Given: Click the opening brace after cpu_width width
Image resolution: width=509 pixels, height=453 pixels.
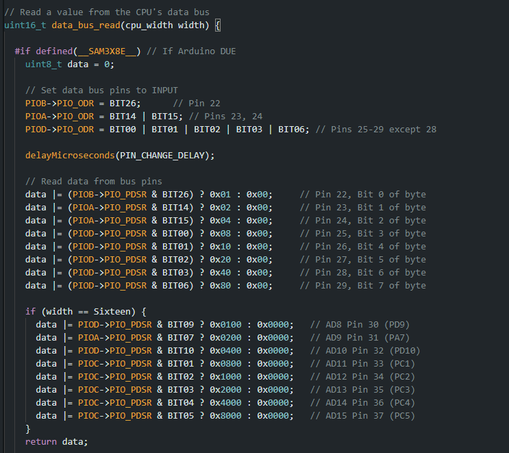Looking at the screenshot, I should [218, 25].
